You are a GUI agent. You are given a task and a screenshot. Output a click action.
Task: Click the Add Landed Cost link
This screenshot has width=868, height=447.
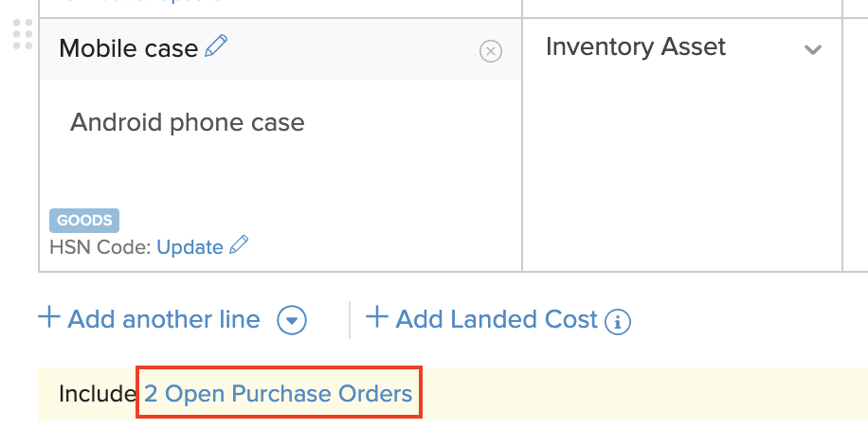tap(497, 320)
